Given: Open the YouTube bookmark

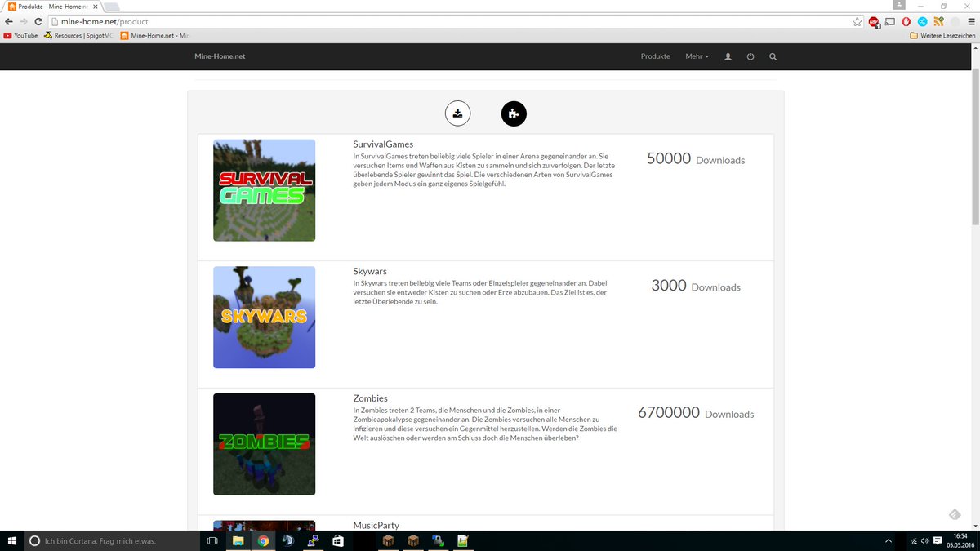Looking at the screenshot, I should tap(20, 35).
